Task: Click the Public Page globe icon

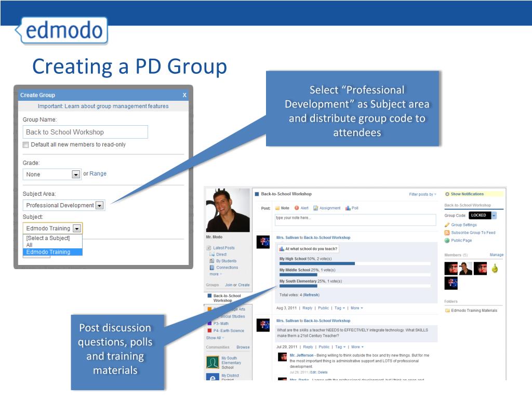Action: coord(447,241)
